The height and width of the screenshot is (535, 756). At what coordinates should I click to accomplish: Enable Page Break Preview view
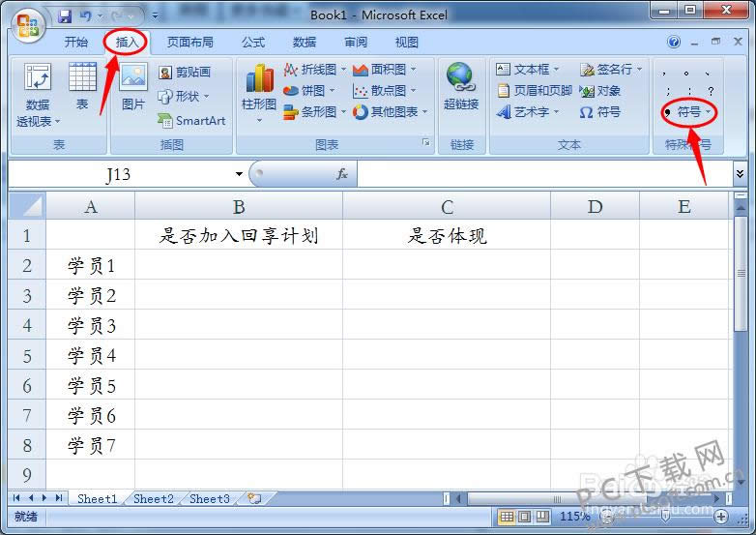point(542,517)
